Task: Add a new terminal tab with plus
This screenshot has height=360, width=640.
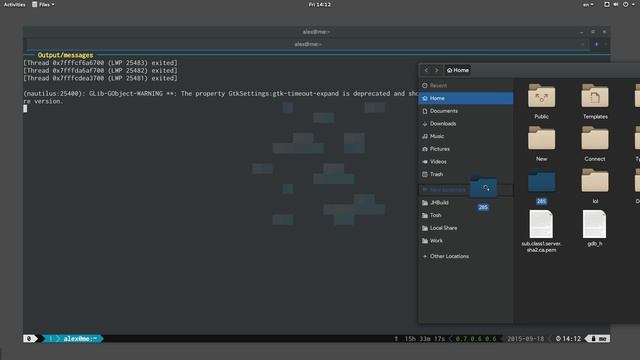Action: click(x=596, y=44)
